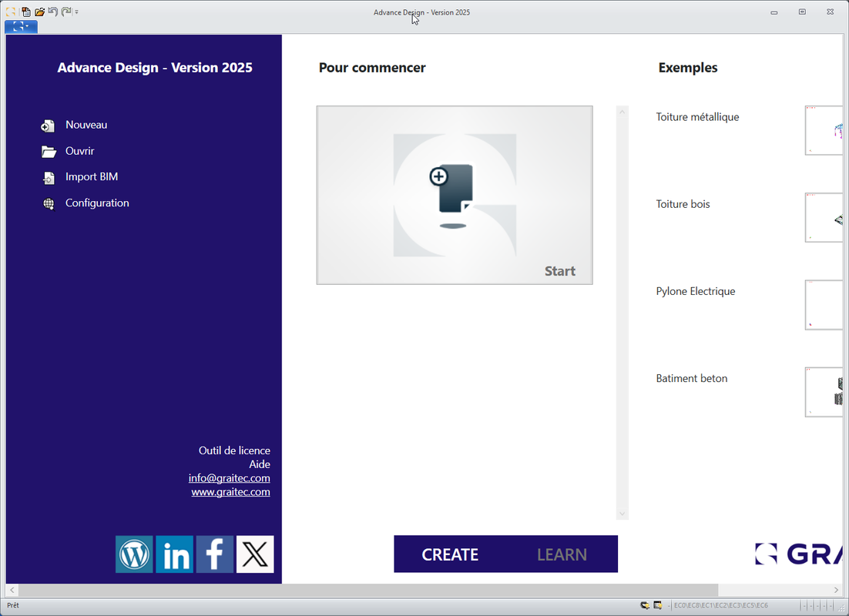
Task: Close the Advance Design window
Action: (x=830, y=12)
